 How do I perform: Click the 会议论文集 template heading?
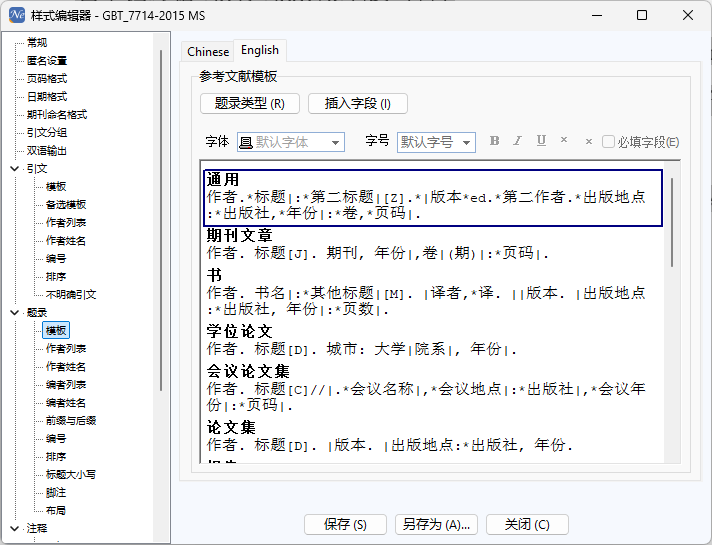pos(248,372)
